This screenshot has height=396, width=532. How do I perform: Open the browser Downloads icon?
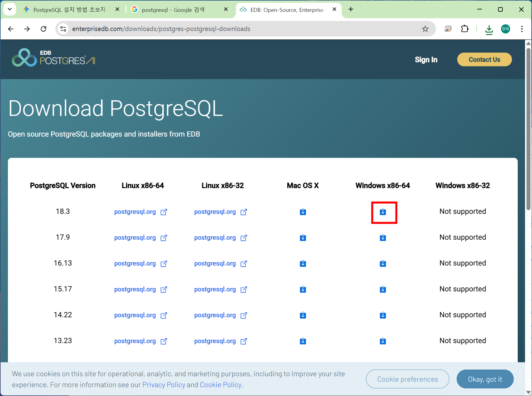tap(489, 30)
